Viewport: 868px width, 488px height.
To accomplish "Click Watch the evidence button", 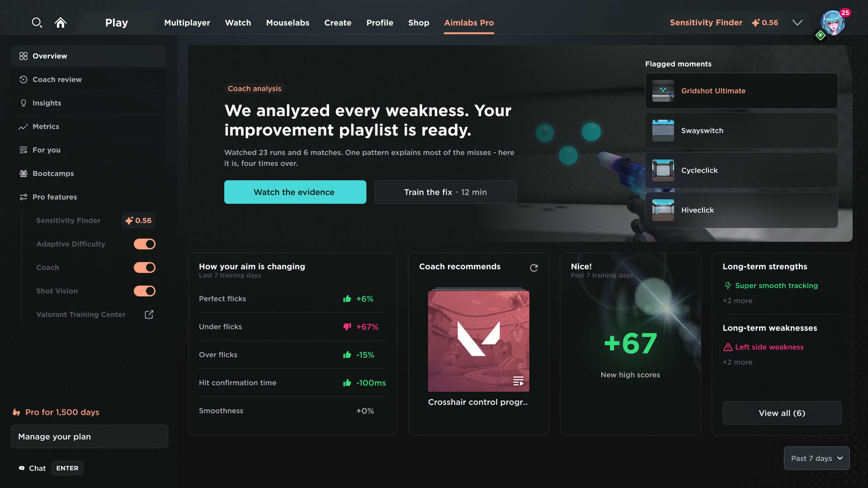I will (295, 192).
